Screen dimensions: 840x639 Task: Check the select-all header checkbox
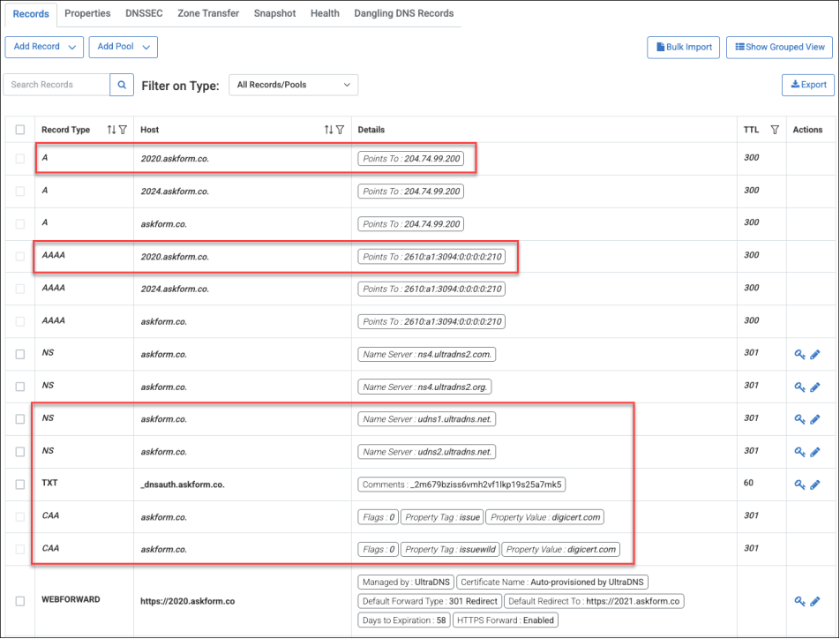click(x=20, y=130)
